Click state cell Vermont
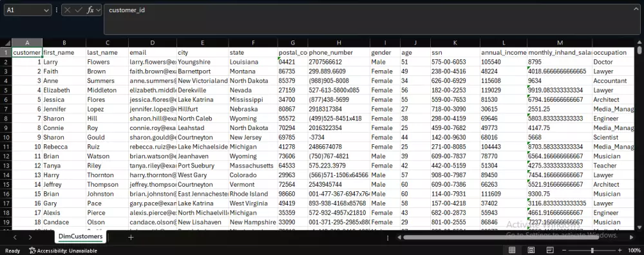 coord(253,185)
